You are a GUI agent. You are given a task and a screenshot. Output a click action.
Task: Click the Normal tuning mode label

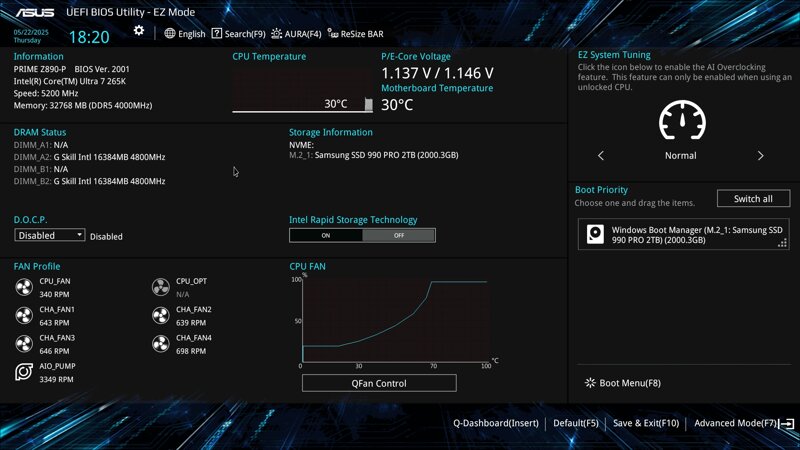(x=681, y=156)
